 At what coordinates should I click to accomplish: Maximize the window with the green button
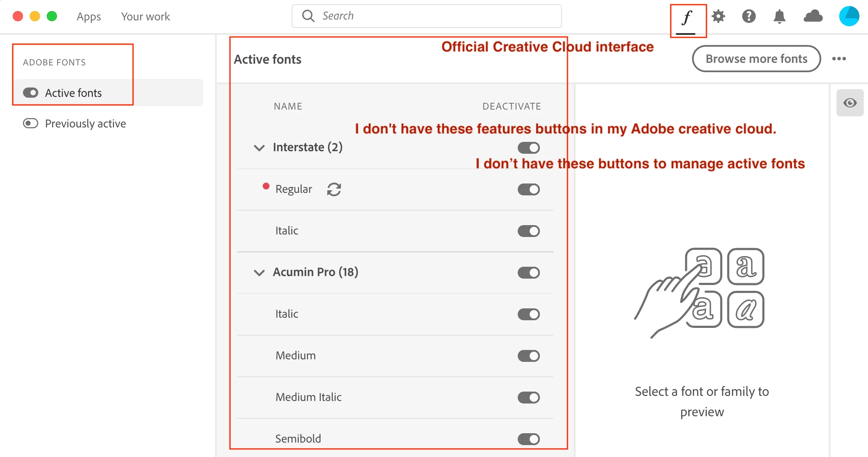pos(52,16)
